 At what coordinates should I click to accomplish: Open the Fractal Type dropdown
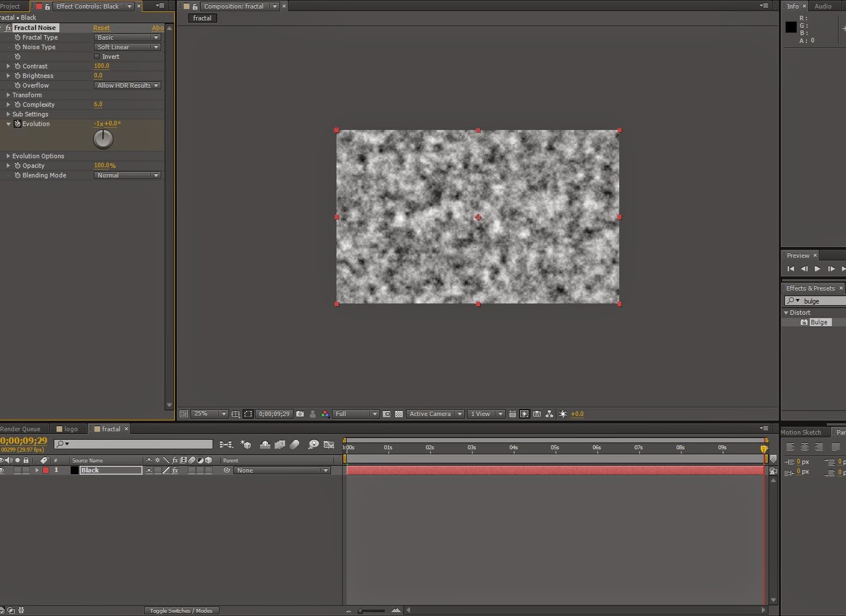127,37
